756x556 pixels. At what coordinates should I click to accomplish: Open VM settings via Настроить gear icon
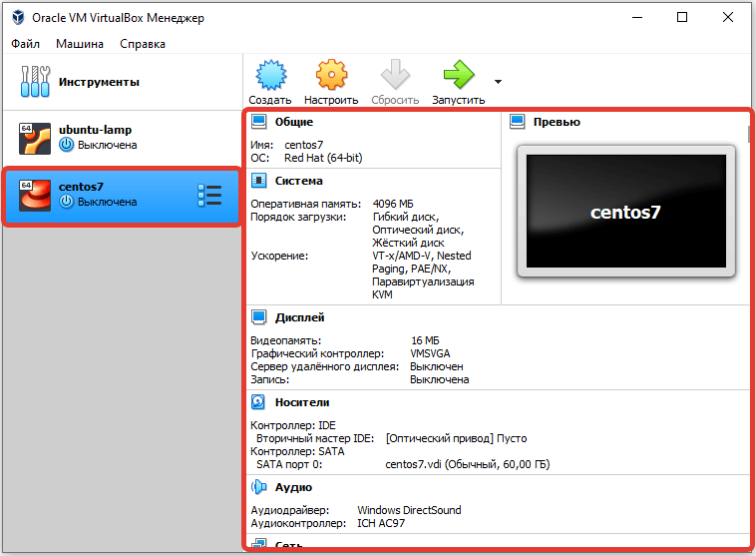coord(331,76)
